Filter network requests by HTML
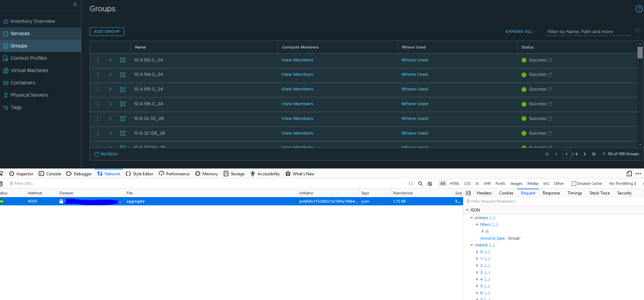The height and width of the screenshot is (300, 644). (455, 183)
